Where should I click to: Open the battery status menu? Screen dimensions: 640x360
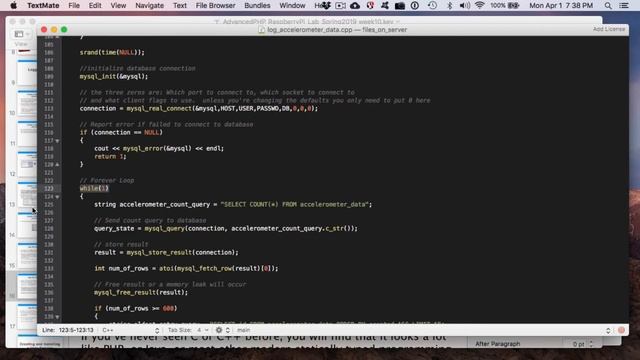505,6
